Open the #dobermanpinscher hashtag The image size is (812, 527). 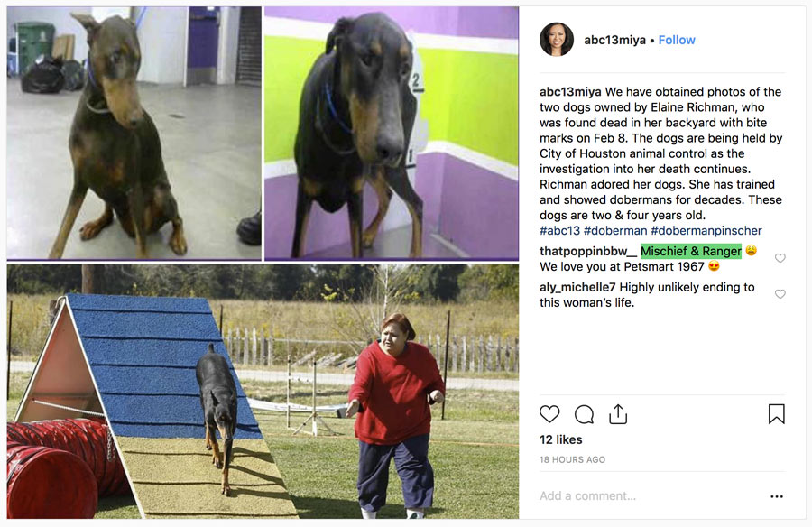pos(706,231)
